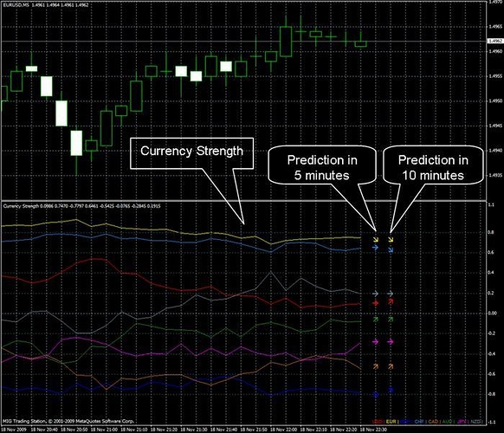Image resolution: width=504 pixels, height=433 pixels.
Task: Click the green AUD 5-minute prediction arrow
Action: pyautogui.click(x=375, y=320)
